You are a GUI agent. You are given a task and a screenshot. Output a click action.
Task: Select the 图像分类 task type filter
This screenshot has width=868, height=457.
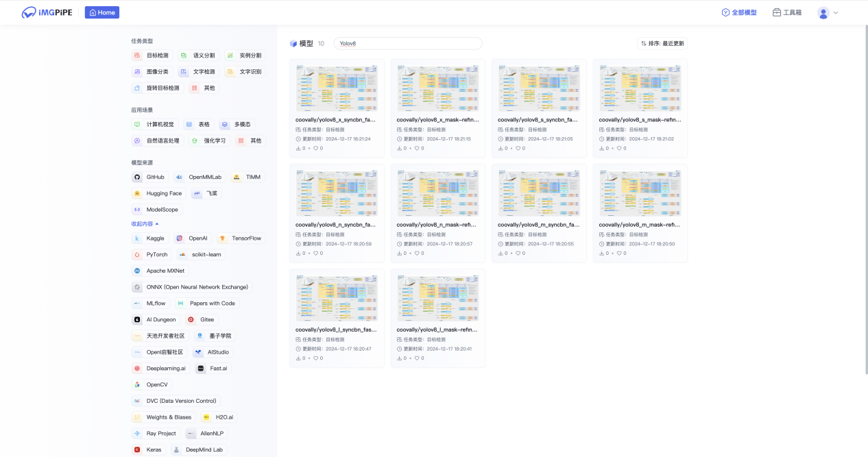click(151, 71)
